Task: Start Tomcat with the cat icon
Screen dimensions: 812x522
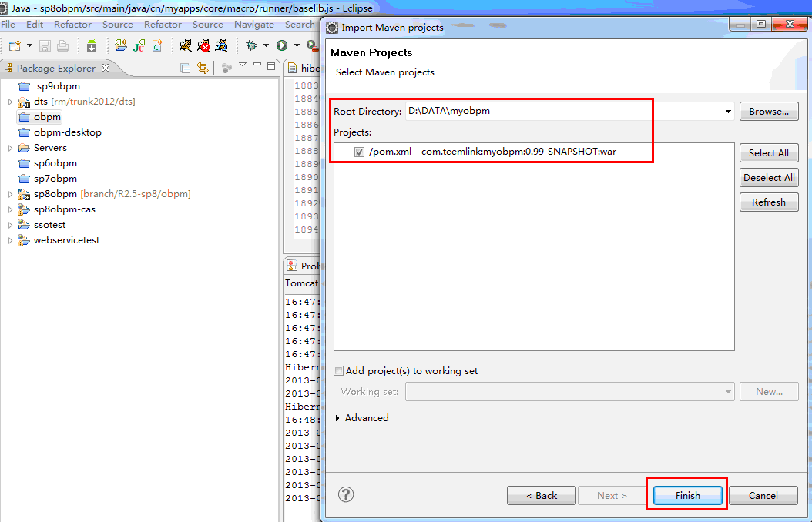Action: (185, 45)
